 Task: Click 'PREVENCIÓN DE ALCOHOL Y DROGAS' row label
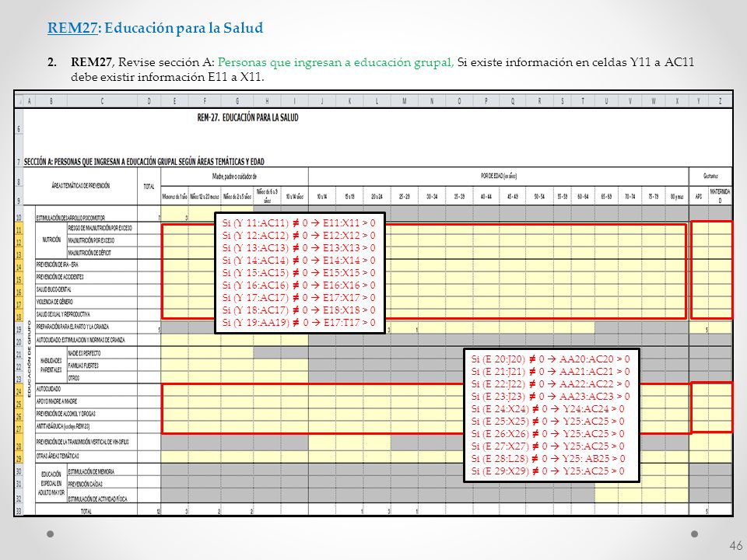(x=65, y=414)
